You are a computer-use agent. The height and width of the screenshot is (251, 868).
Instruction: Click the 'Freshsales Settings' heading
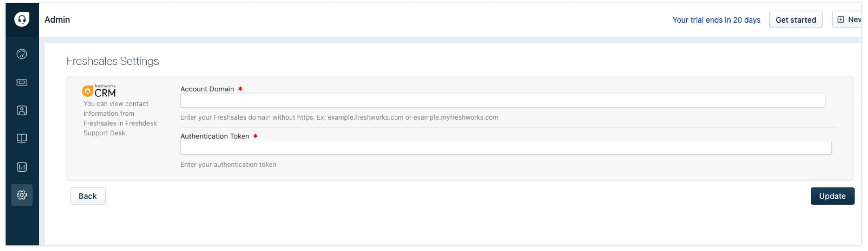113,61
